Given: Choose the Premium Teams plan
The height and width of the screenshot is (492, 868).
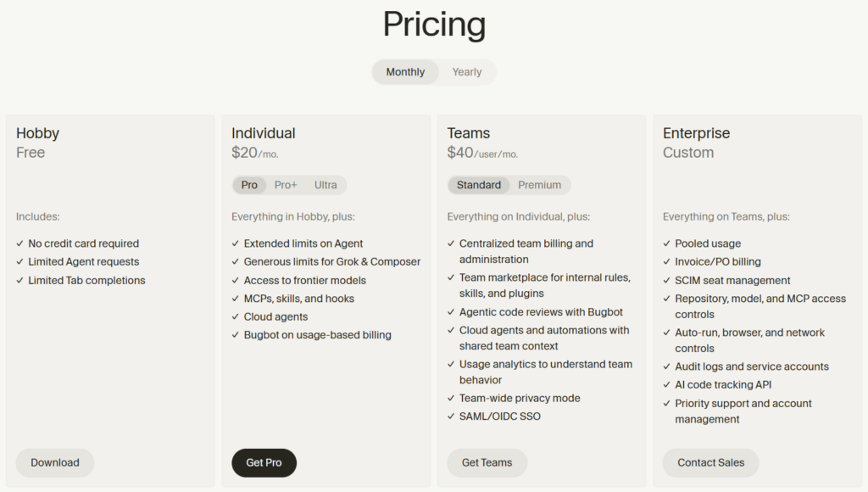Looking at the screenshot, I should pyautogui.click(x=540, y=185).
